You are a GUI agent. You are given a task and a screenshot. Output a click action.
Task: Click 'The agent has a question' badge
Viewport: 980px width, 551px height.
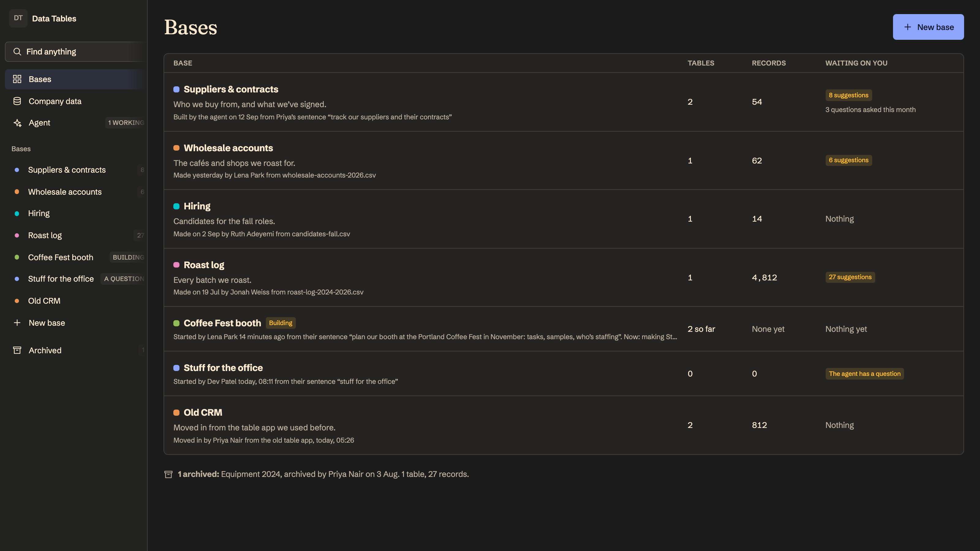(x=864, y=374)
